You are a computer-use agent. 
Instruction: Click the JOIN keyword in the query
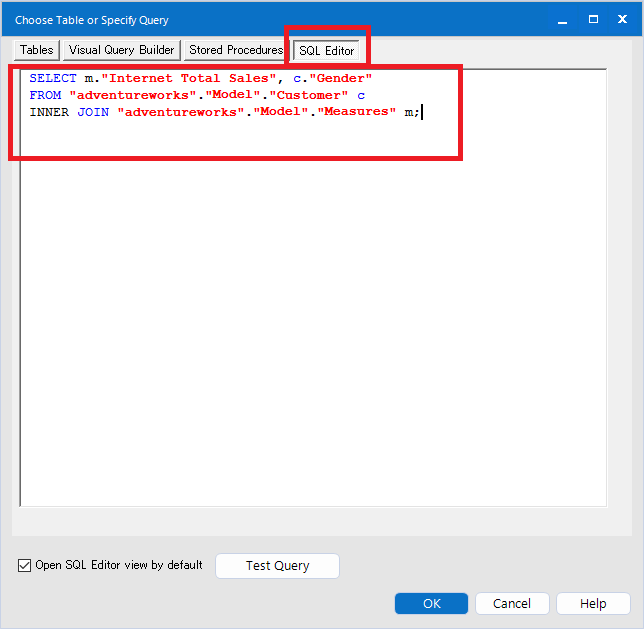93,112
